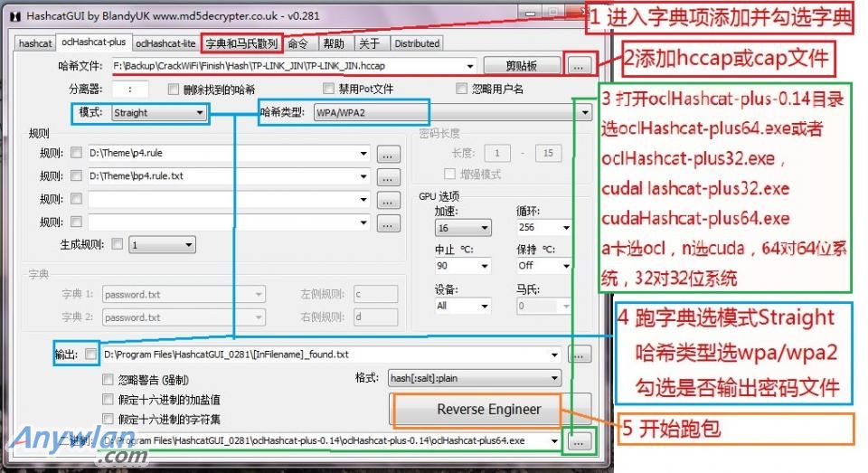This screenshot has height=473, width=868.
Task: Browse for the output file location
Action: tap(579, 355)
